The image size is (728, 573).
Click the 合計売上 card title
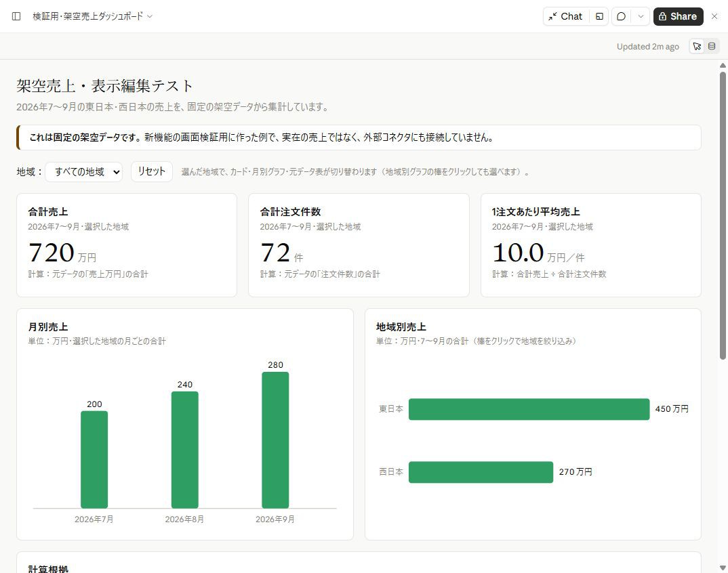48,212
